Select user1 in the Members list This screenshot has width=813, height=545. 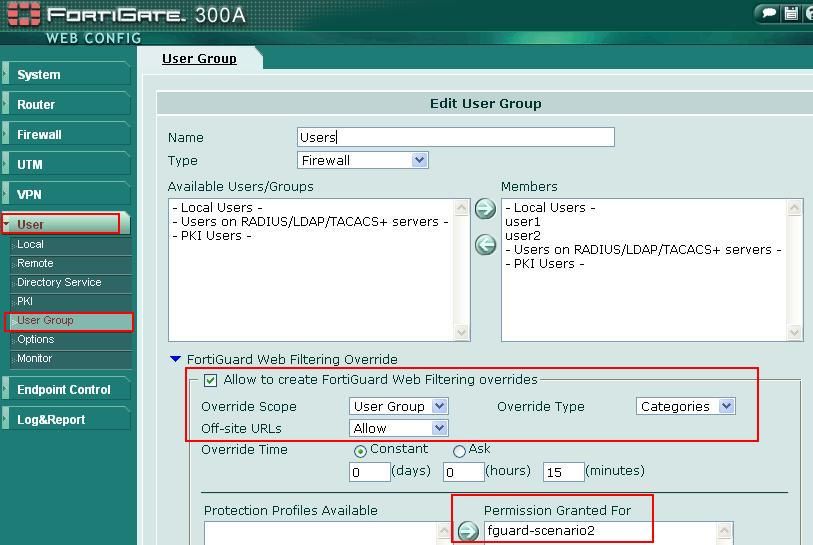tap(522, 221)
